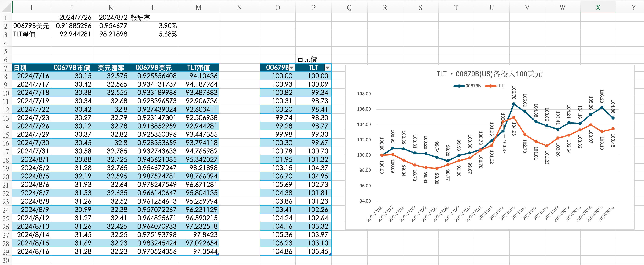644x265 pixels.
Task: Select column J header
Action: 71,8
